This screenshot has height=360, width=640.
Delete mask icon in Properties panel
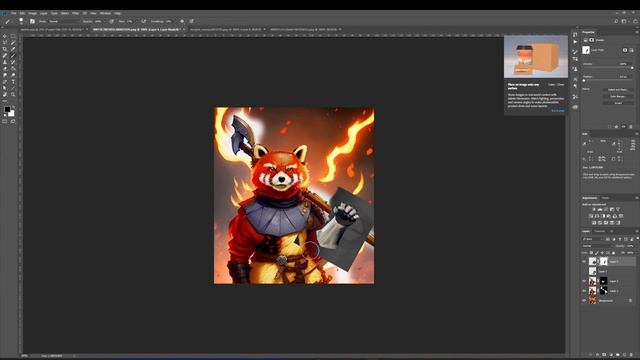pos(631,127)
